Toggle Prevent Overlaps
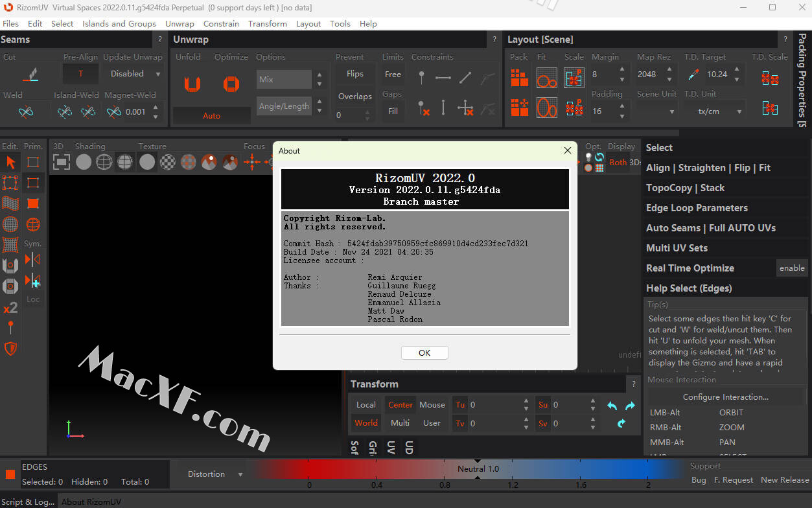The image size is (812, 508). point(354,96)
